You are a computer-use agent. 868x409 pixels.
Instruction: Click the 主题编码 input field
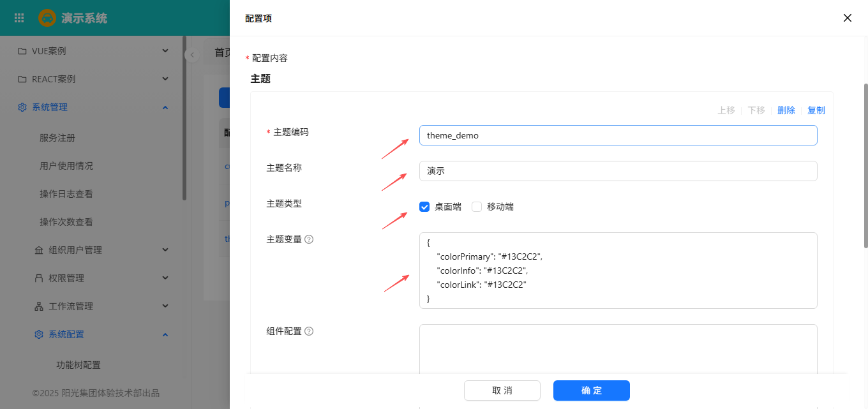click(618, 135)
